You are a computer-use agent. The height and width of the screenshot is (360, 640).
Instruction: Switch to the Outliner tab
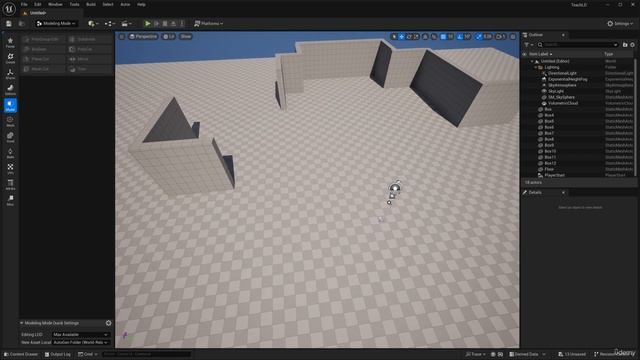(536, 35)
